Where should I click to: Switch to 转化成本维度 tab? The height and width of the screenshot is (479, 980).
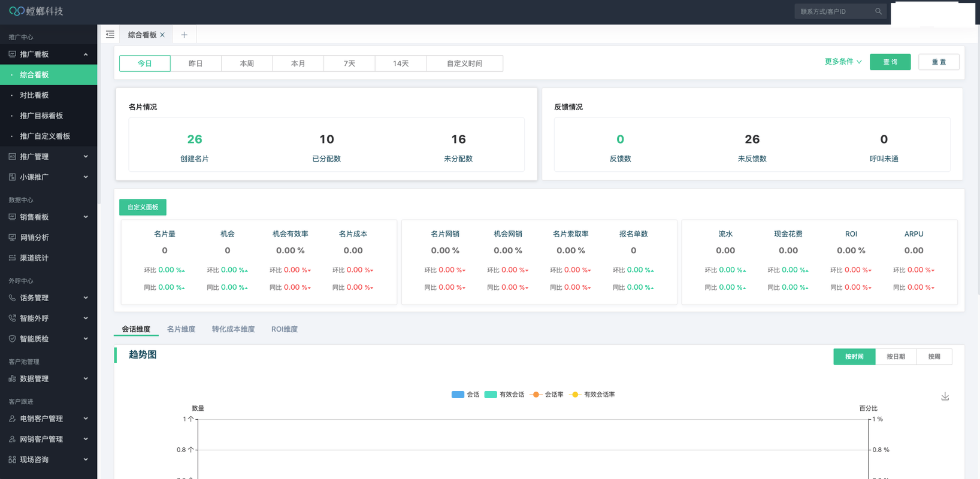pyautogui.click(x=233, y=329)
